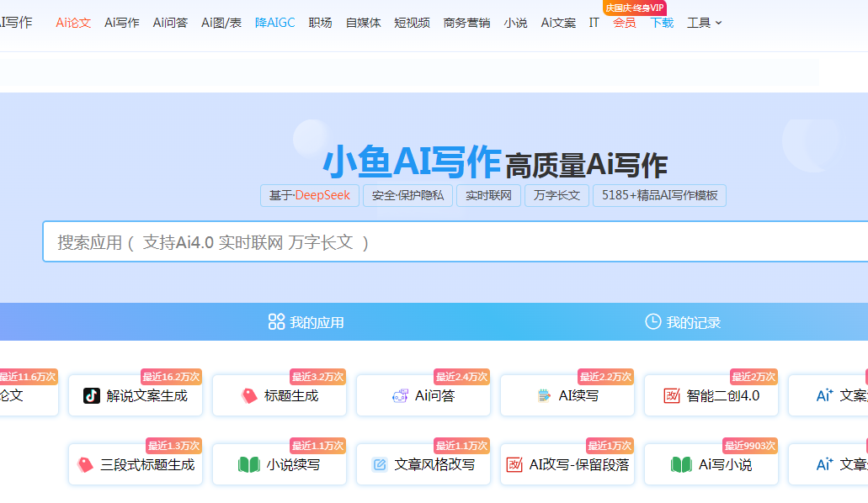
Task: Click the 小鱼AI写作 title logo
Action: click(x=413, y=161)
